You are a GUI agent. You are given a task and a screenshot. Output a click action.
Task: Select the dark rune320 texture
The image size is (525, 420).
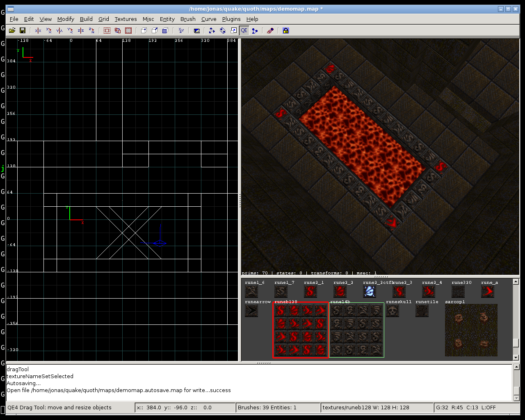point(458,292)
